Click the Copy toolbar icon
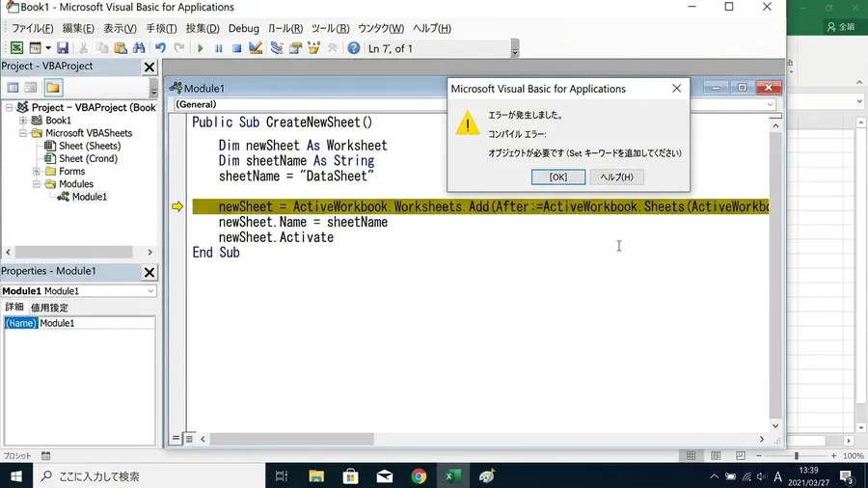Image resolution: width=868 pixels, height=488 pixels. point(102,48)
